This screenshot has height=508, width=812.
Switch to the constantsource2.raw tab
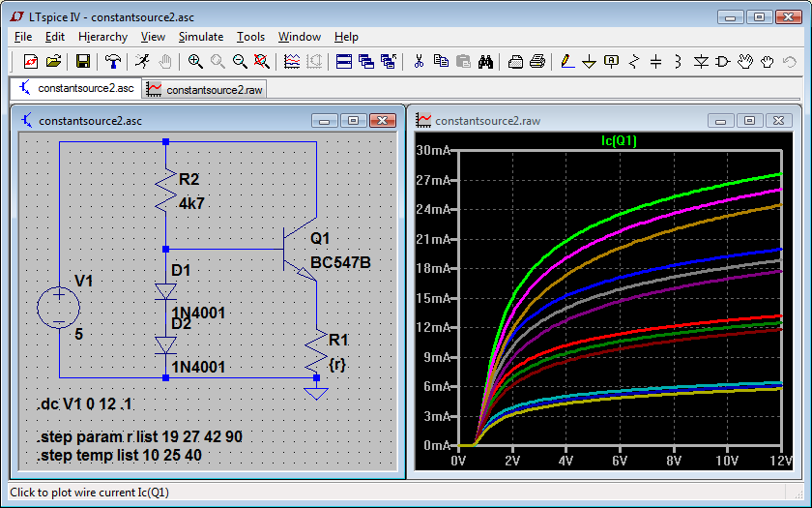pyautogui.click(x=204, y=90)
